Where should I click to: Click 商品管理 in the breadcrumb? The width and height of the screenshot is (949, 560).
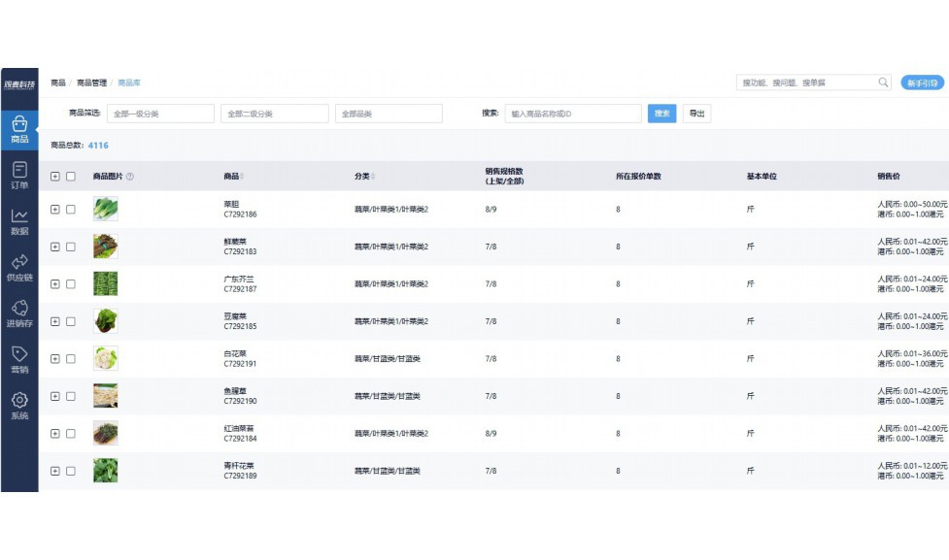pos(91,83)
